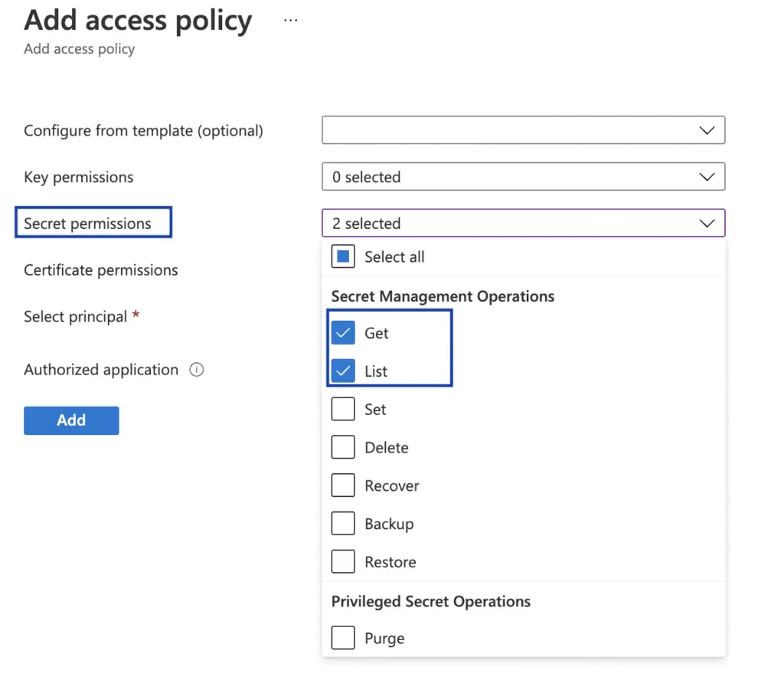Enable the Set secret permission
Image resolution: width=784 pixels, height=683 pixels.
coord(343,409)
